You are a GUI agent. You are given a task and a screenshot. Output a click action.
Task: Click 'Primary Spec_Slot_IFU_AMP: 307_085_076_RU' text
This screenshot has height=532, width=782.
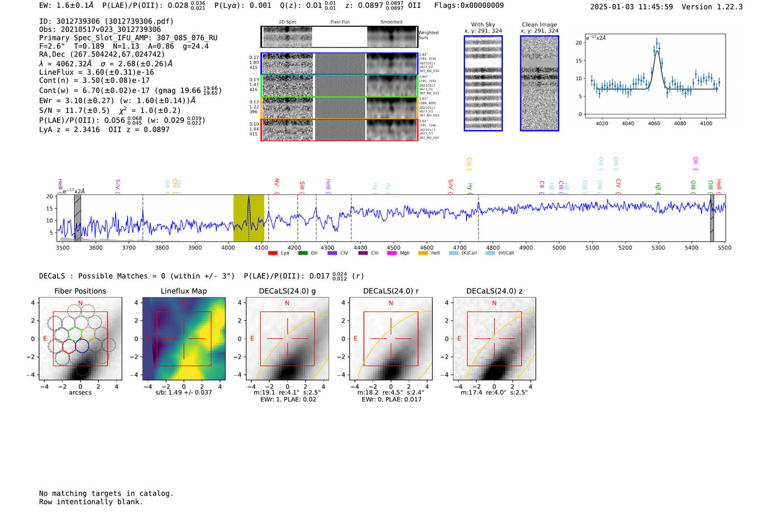tap(128, 38)
